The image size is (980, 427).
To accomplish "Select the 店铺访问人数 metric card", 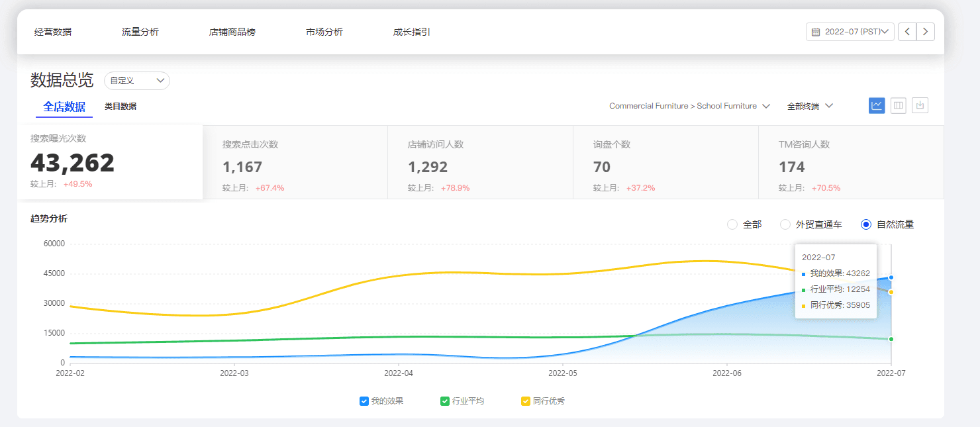I will click(480, 162).
